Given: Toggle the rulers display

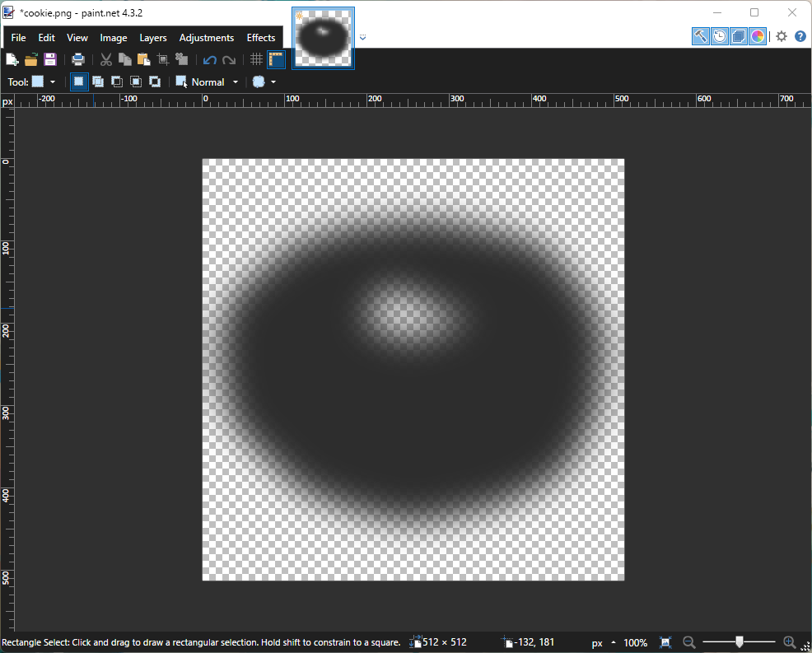Looking at the screenshot, I should [276, 59].
